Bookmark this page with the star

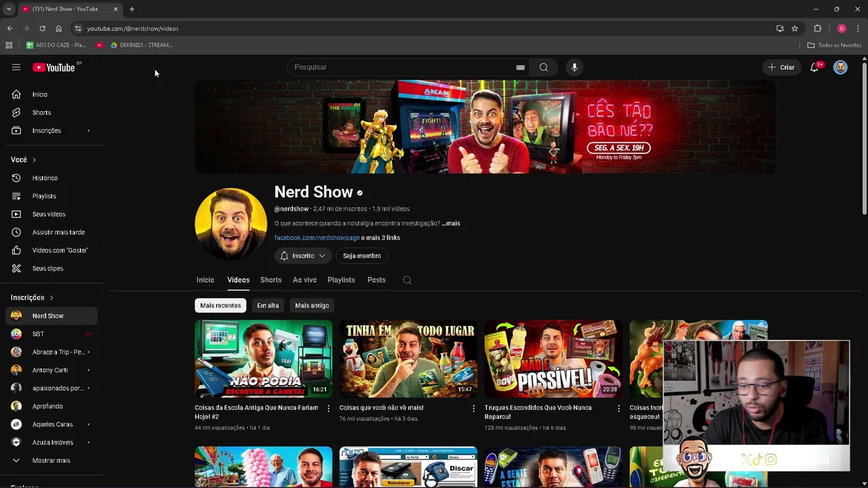[795, 28]
